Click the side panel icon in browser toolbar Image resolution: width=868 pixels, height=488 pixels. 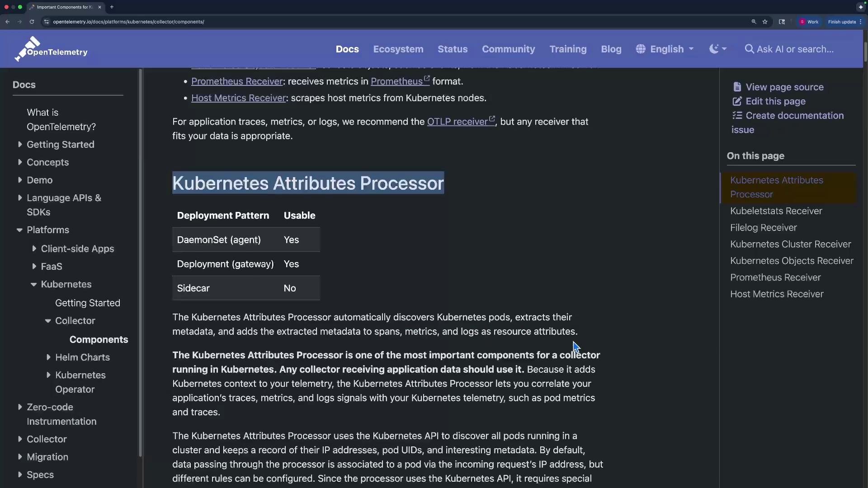tap(782, 22)
